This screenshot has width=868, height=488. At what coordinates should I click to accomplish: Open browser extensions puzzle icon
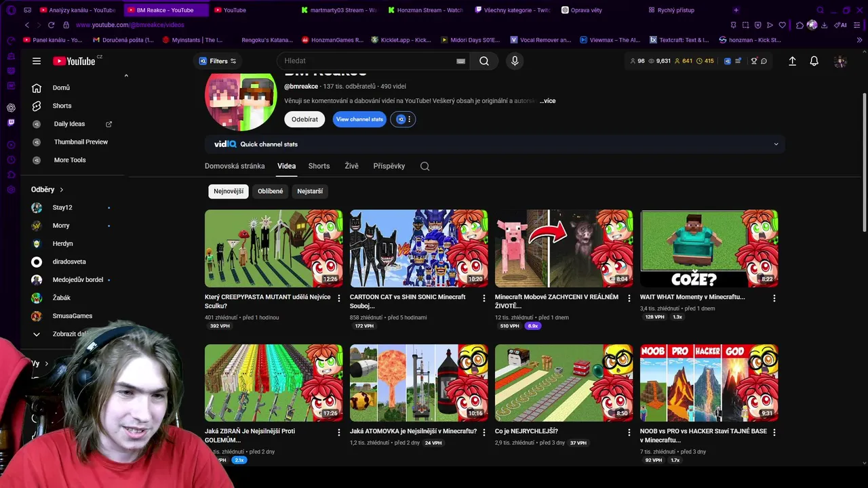coord(800,25)
